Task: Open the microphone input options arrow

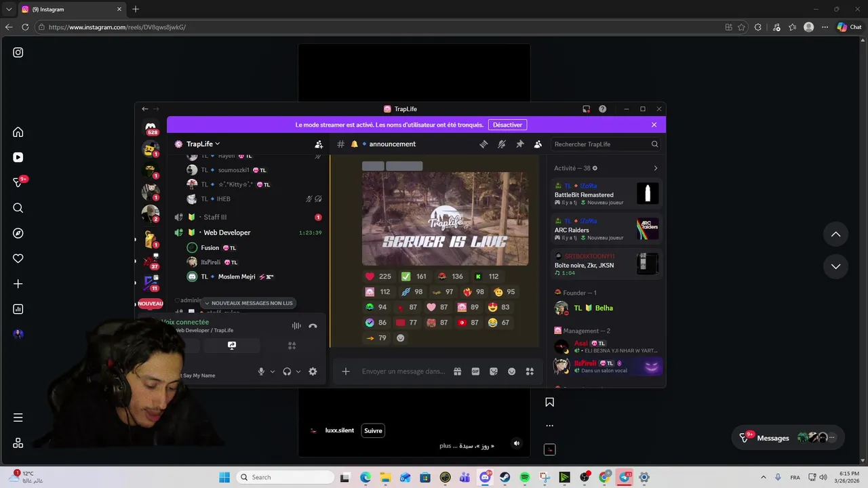Action: [273, 371]
